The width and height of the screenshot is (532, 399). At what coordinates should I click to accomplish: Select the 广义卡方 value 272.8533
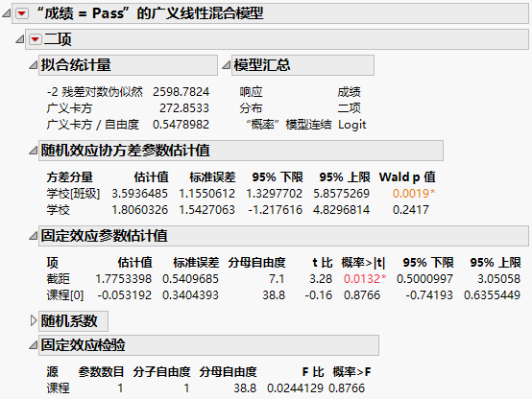[x=184, y=108]
